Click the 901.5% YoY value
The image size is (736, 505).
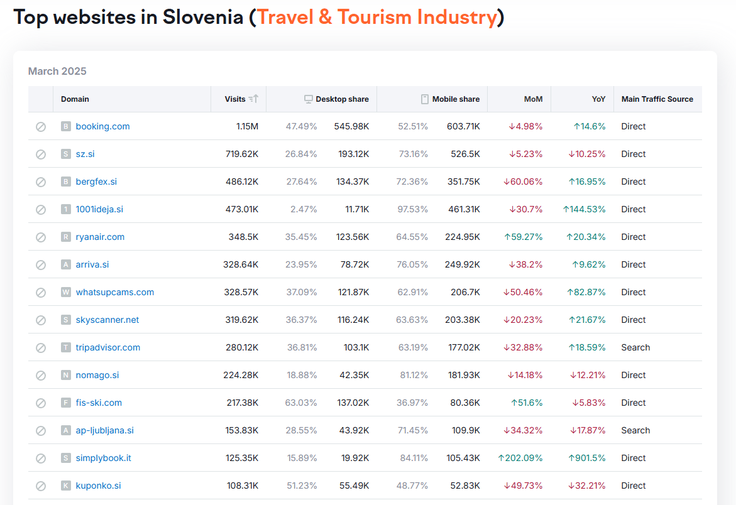[x=587, y=458]
